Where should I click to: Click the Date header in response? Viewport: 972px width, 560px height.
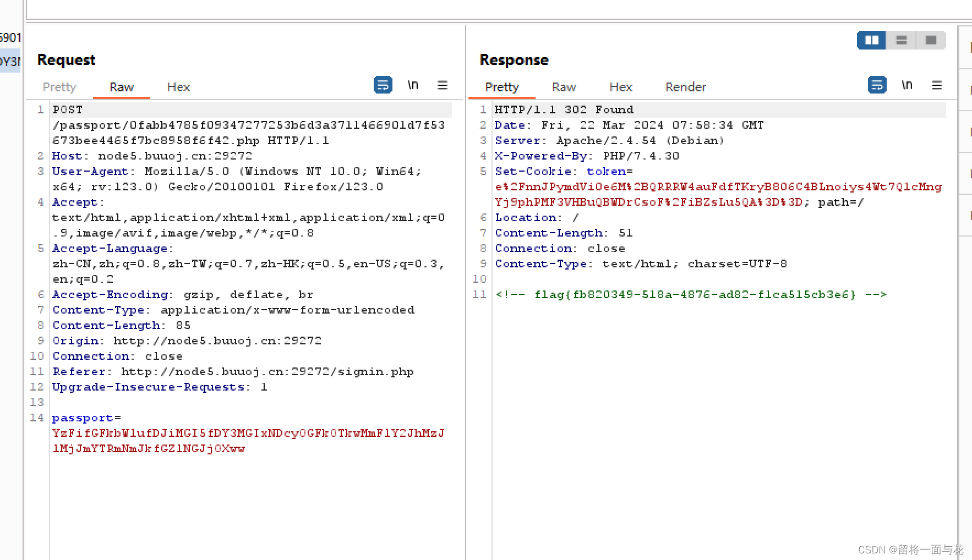pyautogui.click(x=629, y=125)
